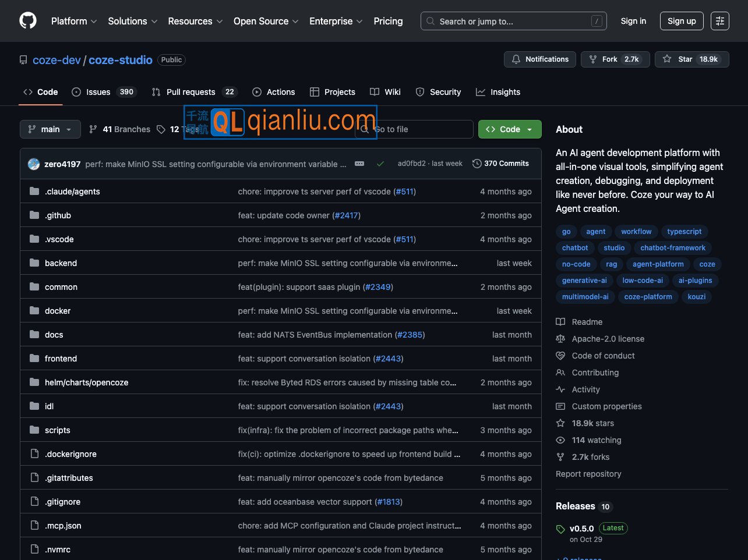Star the coze-studio repository

pos(691,59)
